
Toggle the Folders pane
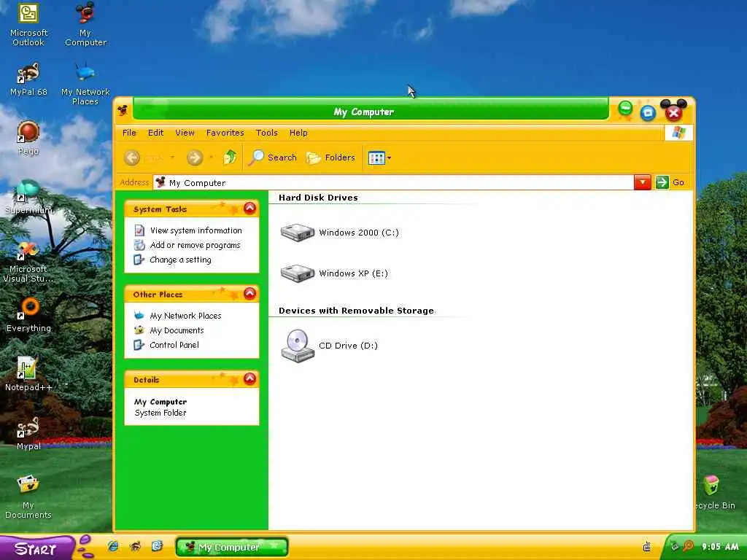330,157
